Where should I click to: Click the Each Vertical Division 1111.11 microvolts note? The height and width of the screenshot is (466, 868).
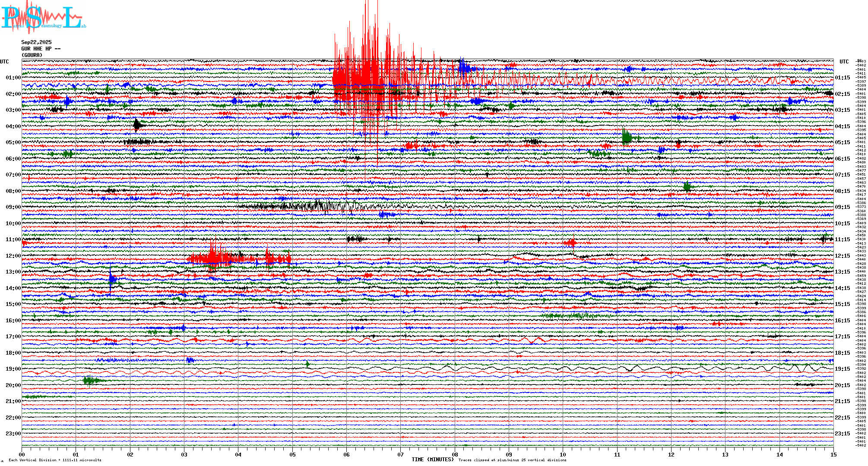55,460
